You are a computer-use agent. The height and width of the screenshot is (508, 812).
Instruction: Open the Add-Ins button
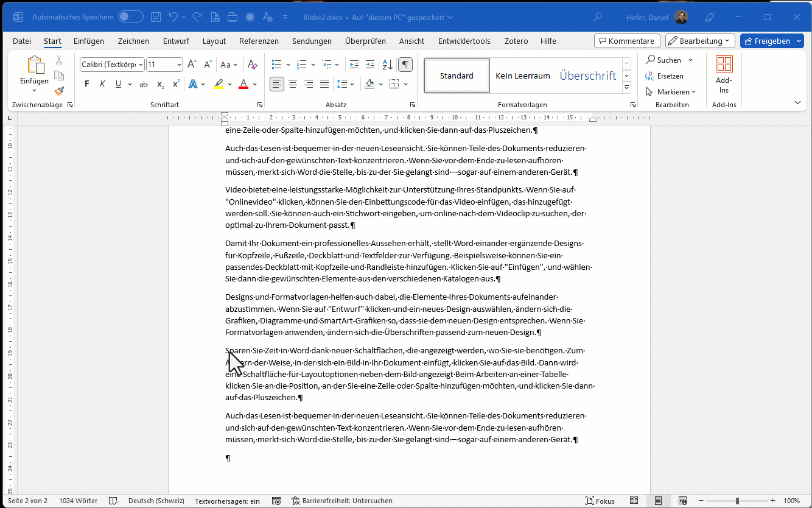tap(724, 75)
